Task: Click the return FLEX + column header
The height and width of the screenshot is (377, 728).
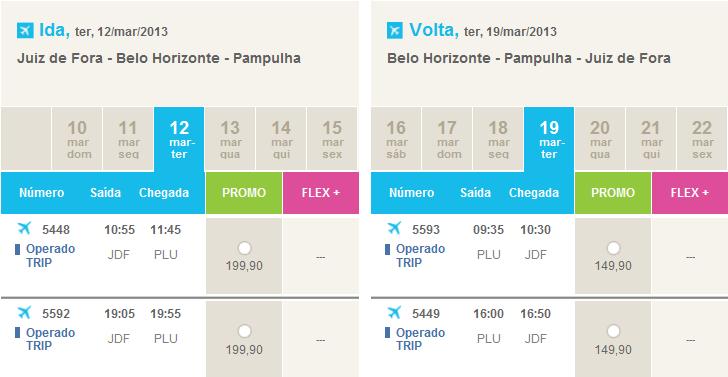Action: pyautogui.click(x=690, y=193)
